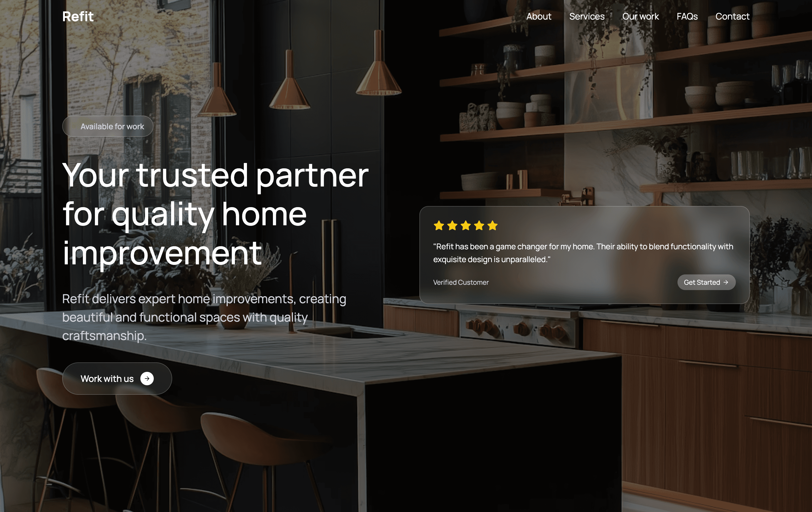
Task: Click the testimonial quote text
Action: click(x=583, y=253)
